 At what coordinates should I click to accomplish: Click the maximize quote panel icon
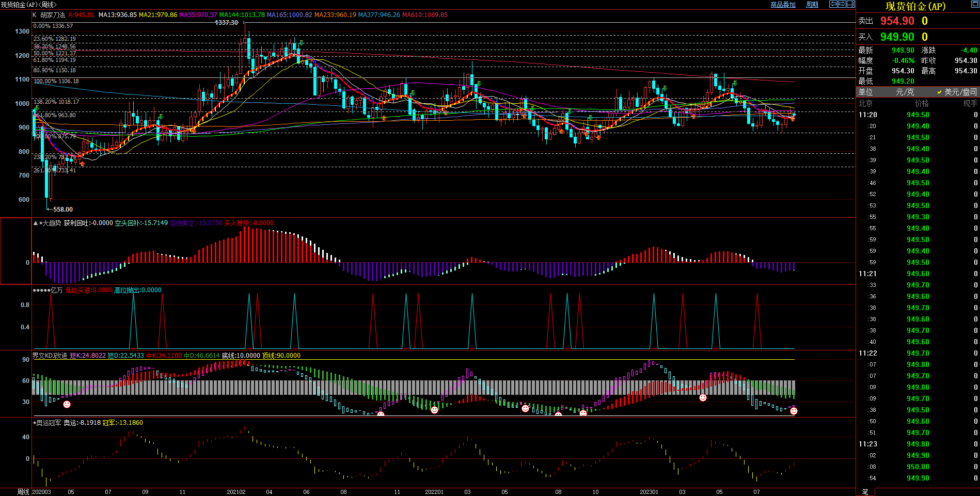tap(975, 4)
